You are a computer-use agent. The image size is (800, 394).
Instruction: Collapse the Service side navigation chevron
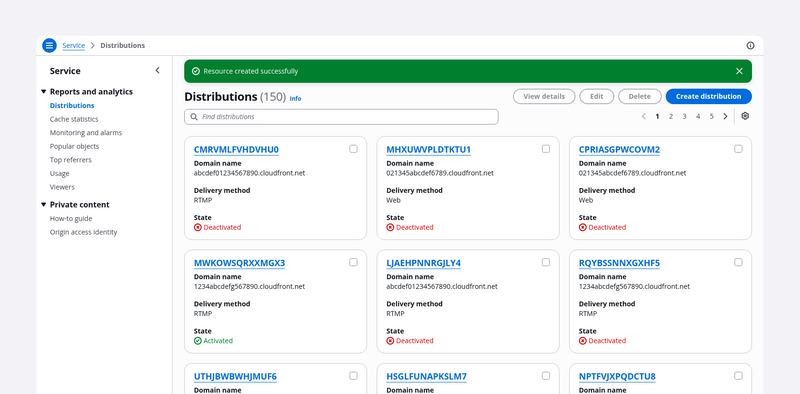[x=157, y=70]
